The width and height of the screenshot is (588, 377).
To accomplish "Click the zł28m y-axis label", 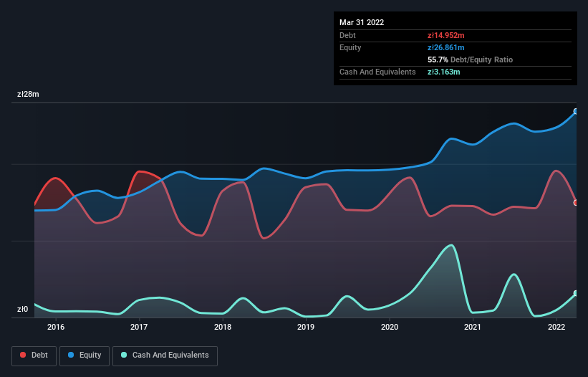I will pyautogui.click(x=28, y=94).
